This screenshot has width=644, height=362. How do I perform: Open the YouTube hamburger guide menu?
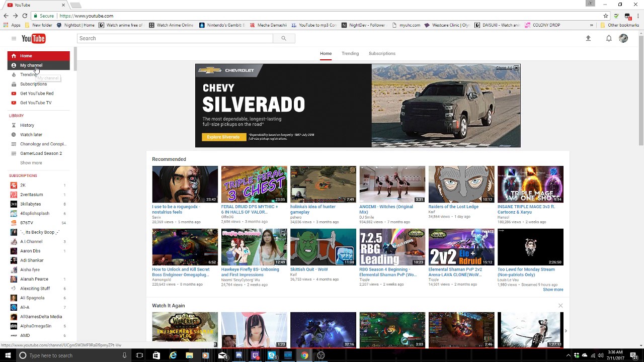[x=14, y=38]
